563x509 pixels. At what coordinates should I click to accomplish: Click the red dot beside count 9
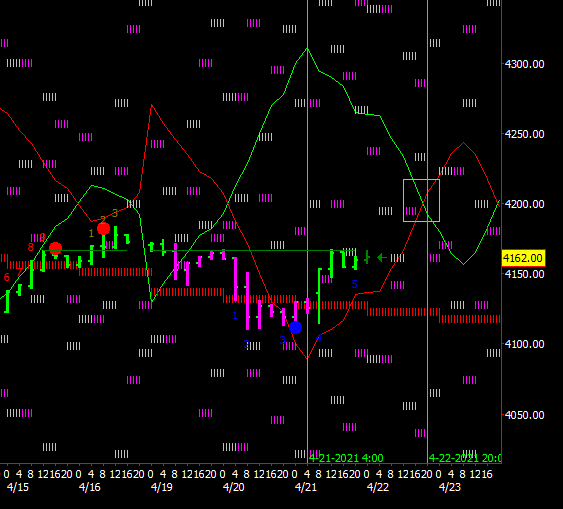click(55, 248)
